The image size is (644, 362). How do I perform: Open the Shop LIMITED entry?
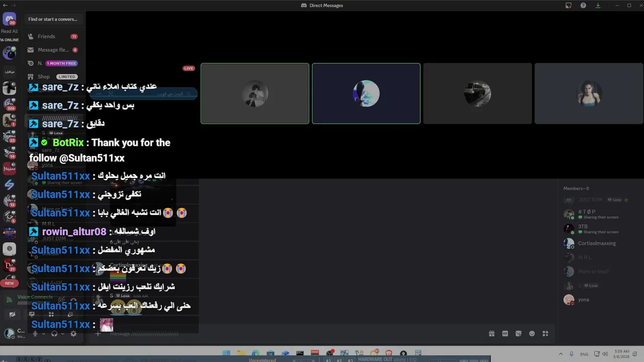(53, 76)
